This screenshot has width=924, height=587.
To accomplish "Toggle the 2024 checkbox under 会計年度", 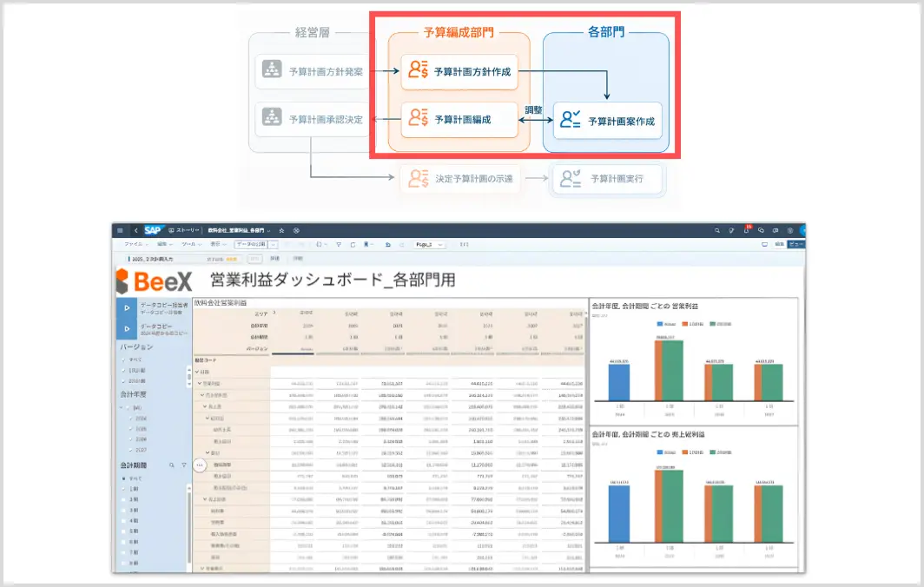I will tap(131, 419).
